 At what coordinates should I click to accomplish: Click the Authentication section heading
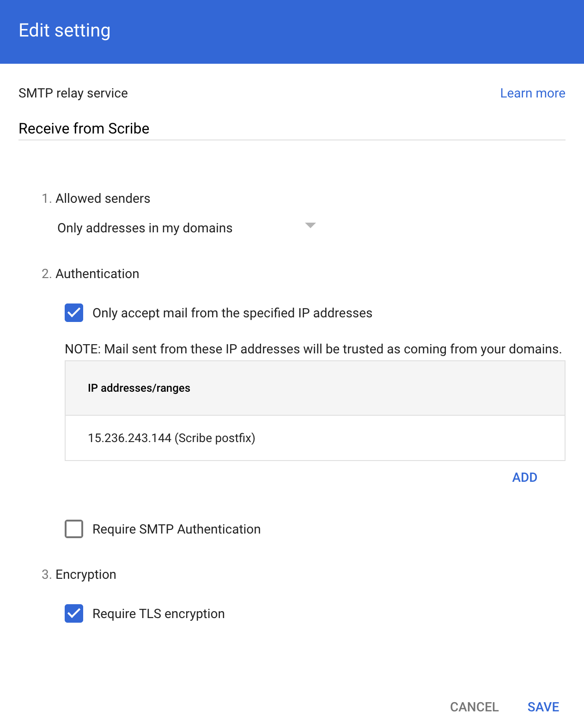click(x=97, y=274)
